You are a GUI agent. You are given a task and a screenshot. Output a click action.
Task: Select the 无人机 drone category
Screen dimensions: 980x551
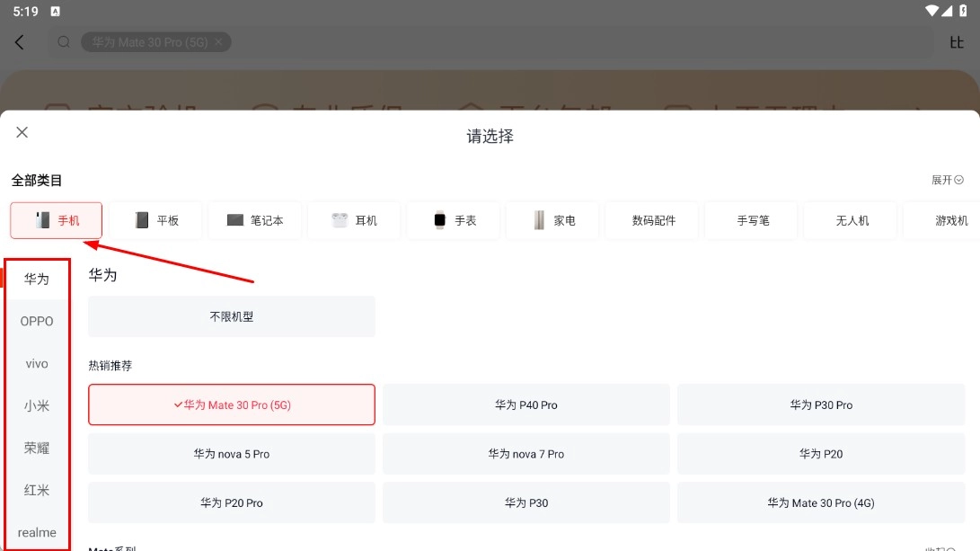click(852, 220)
